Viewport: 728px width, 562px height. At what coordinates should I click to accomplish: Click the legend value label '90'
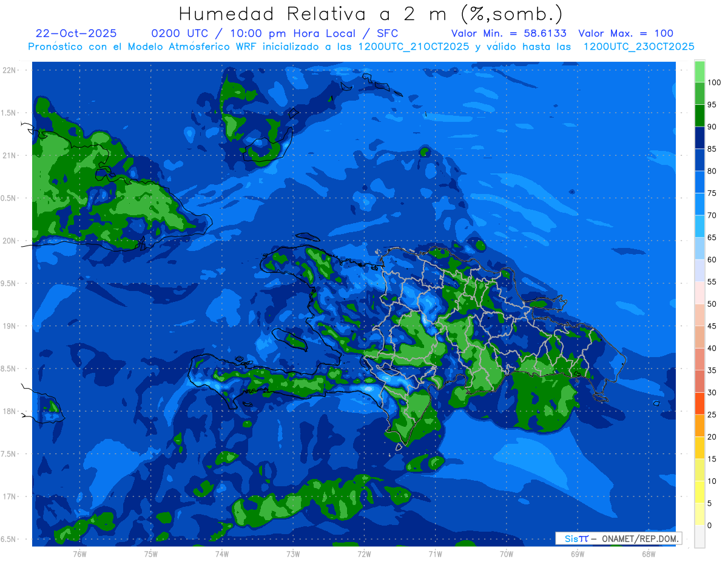[x=712, y=127]
